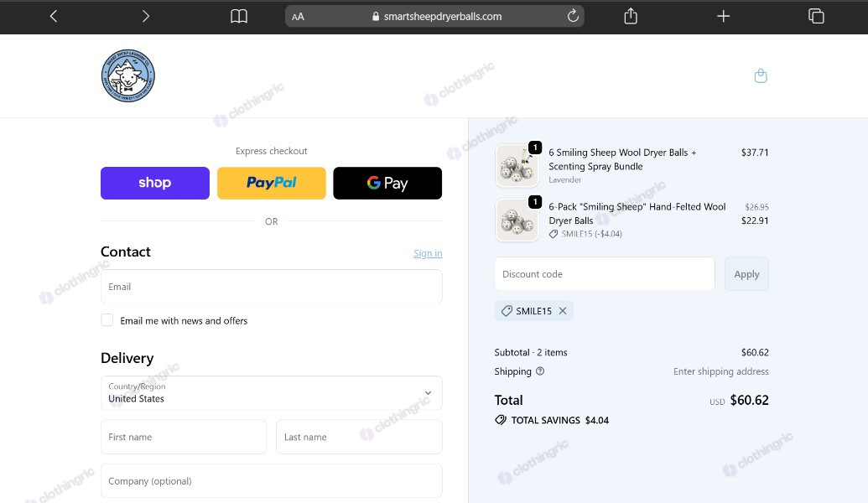Click the "Lavender" variant text

click(564, 180)
